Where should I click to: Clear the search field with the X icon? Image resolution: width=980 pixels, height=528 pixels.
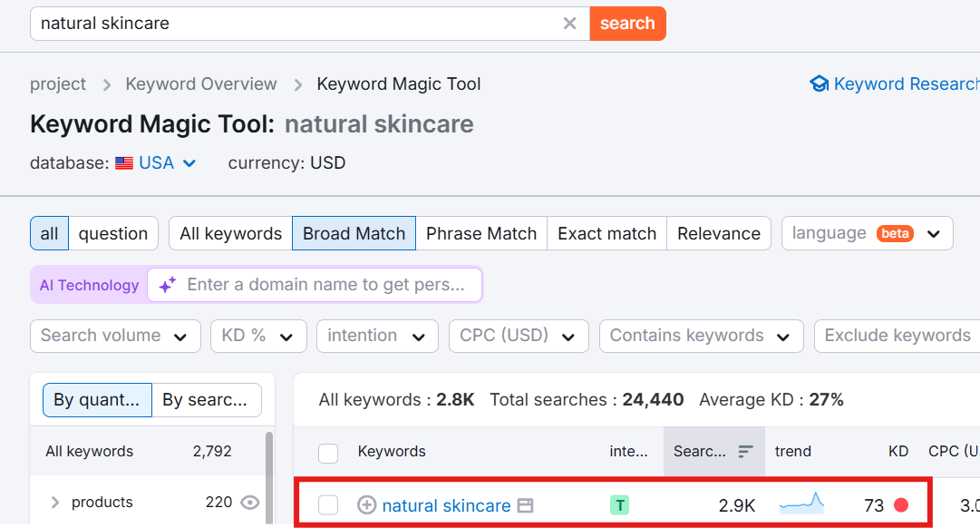(x=569, y=24)
